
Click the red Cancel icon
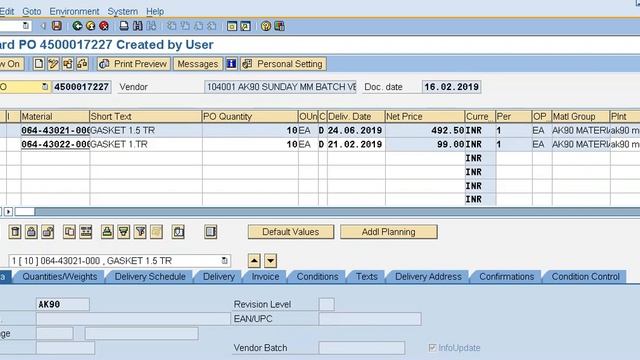[x=104, y=26]
